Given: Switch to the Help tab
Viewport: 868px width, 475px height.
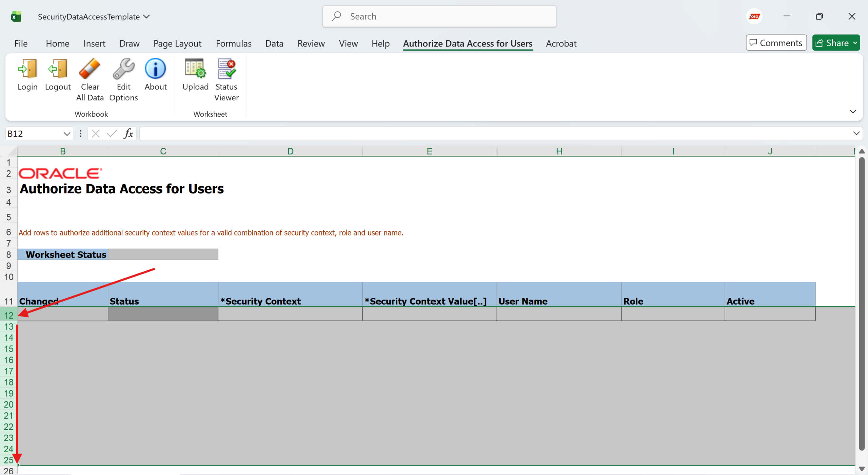Looking at the screenshot, I should click(380, 43).
